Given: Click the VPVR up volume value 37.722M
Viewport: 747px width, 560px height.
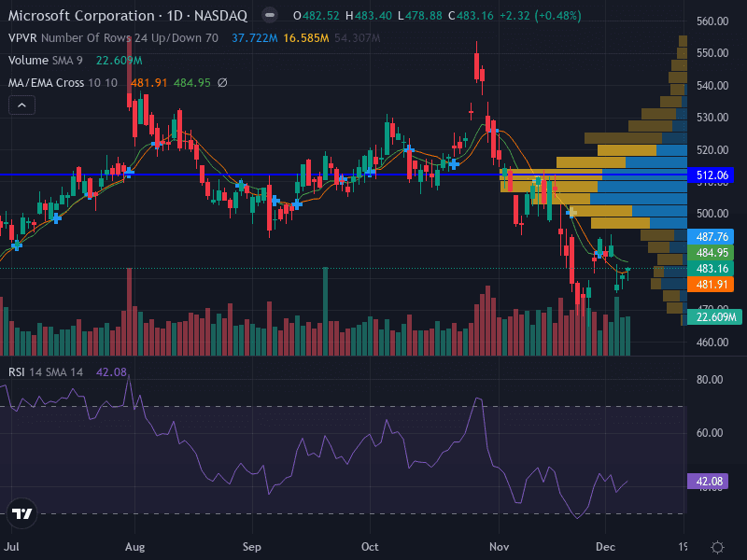Looking at the screenshot, I should pyautogui.click(x=254, y=38).
